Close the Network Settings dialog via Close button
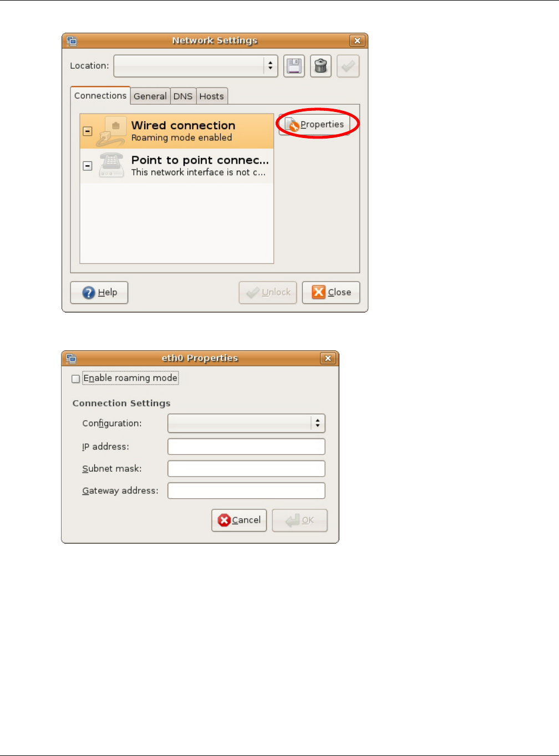The height and width of the screenshot is (756, 559). [331, 293]
